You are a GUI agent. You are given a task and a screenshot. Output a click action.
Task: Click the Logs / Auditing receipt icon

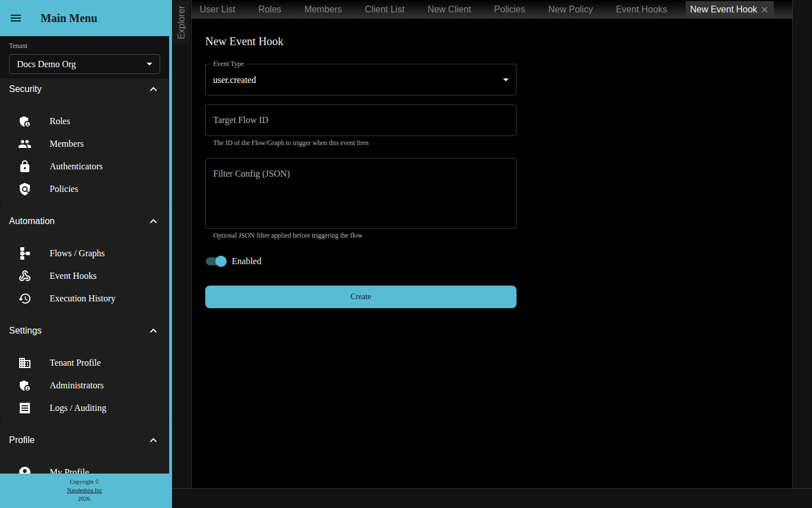click(25, 408)
